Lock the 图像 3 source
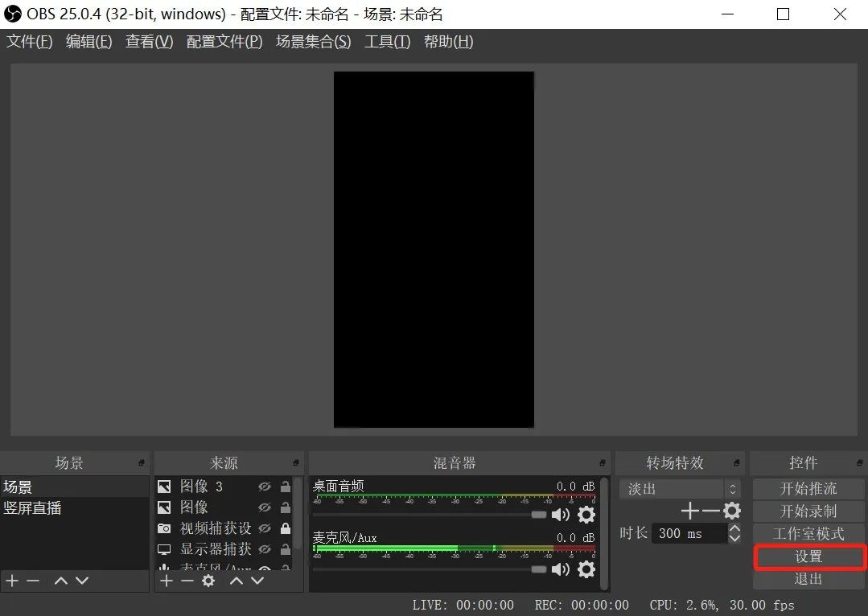The image size is (868, 616). click(x=286, y=487)
